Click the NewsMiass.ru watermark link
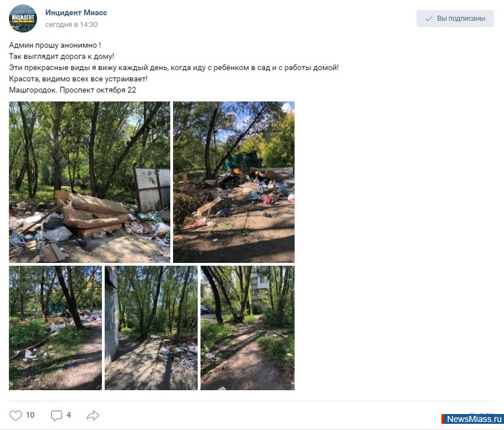504x430 pixels. pos(473,419)
